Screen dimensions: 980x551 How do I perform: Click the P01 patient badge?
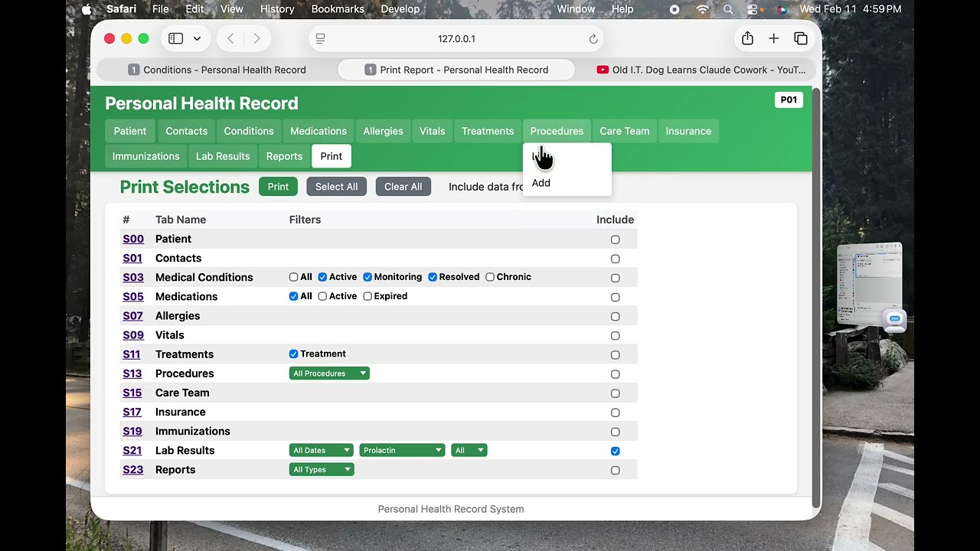pyautogui.click(x=789, y=99)
